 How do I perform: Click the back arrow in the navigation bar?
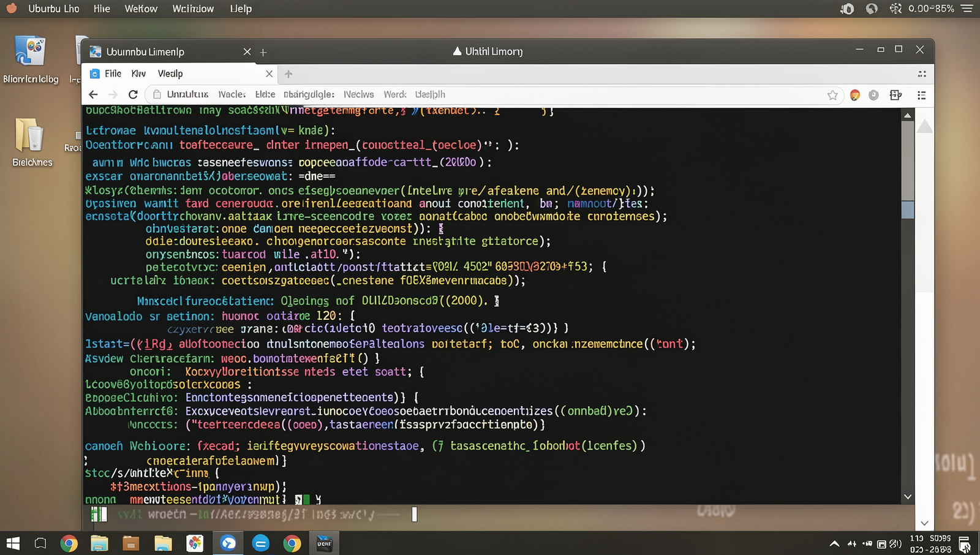(93, 94)
